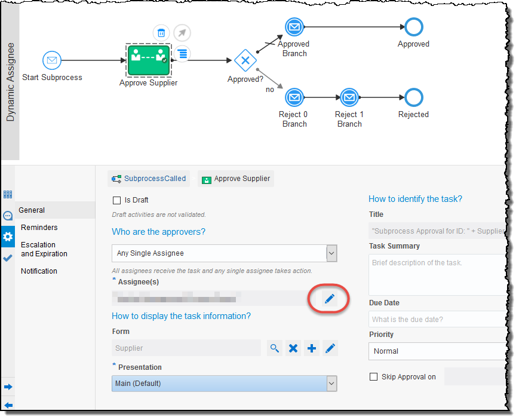
Task: Delete the Approve Supplier activity via trash icon
Action: 161,33
